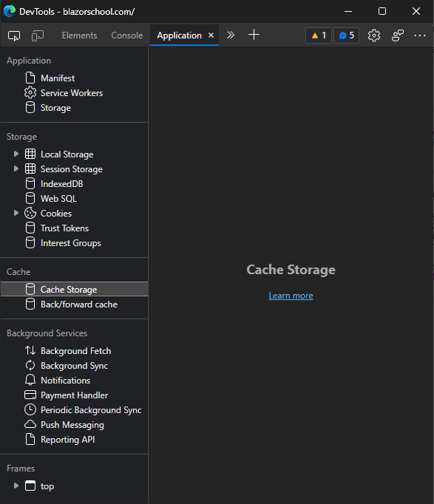Expand the Local Storage tree node
Screen dimensions: 434x504
click(16, 154)
